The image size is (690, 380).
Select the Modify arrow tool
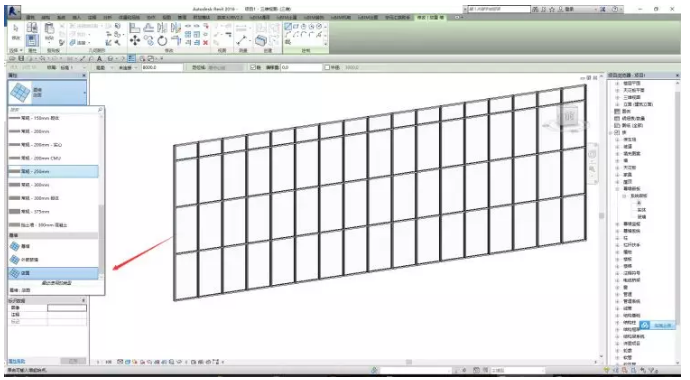16,29
